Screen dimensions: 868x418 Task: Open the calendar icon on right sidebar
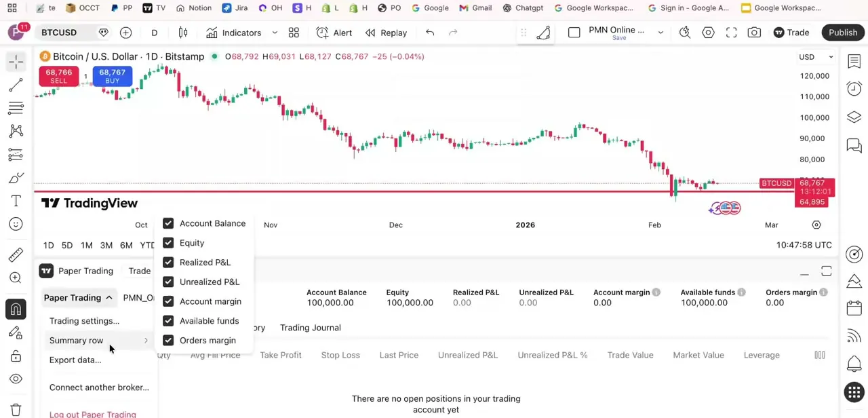pos(854,309)
